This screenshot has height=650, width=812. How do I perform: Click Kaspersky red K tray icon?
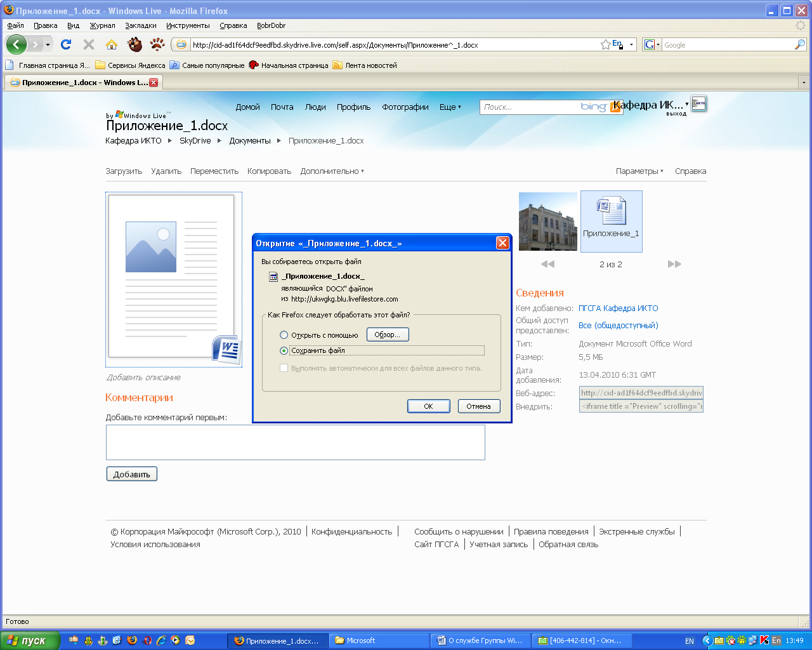pyautogui.click(x=764, y=640)
